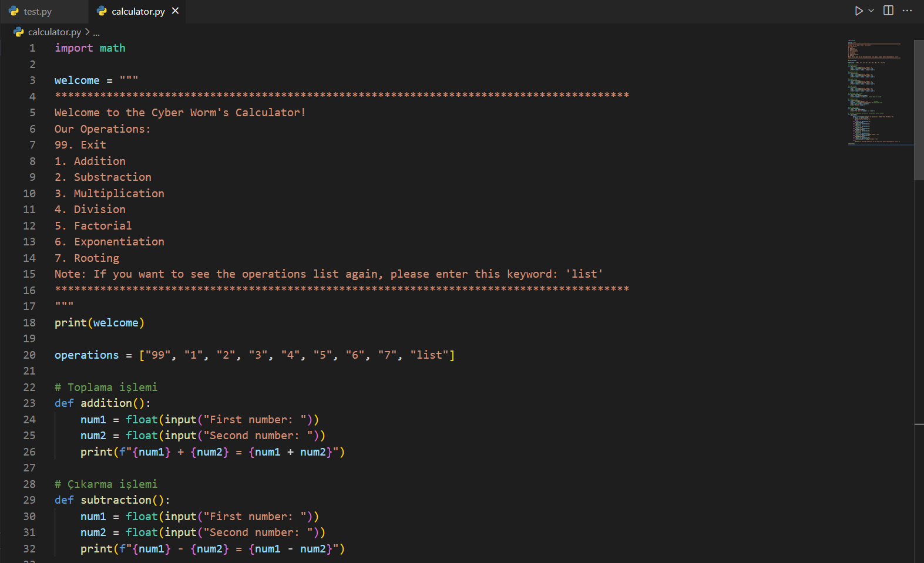
Task: Click the '# Toplama işlemi' comment
Action: tap(106, 387)
